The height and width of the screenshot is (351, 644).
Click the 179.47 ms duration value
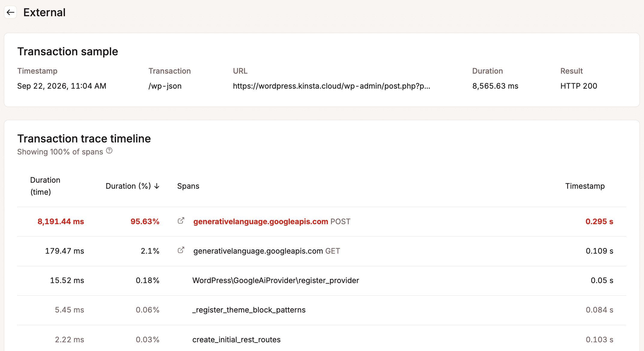tap(65, 251)
